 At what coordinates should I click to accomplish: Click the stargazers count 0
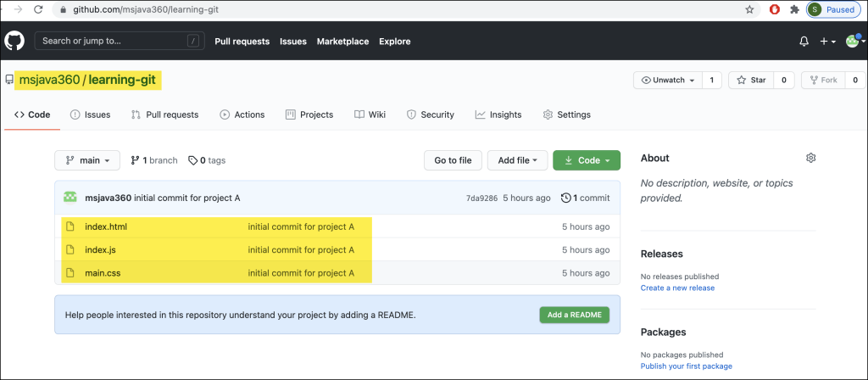(x=784, y=81)
